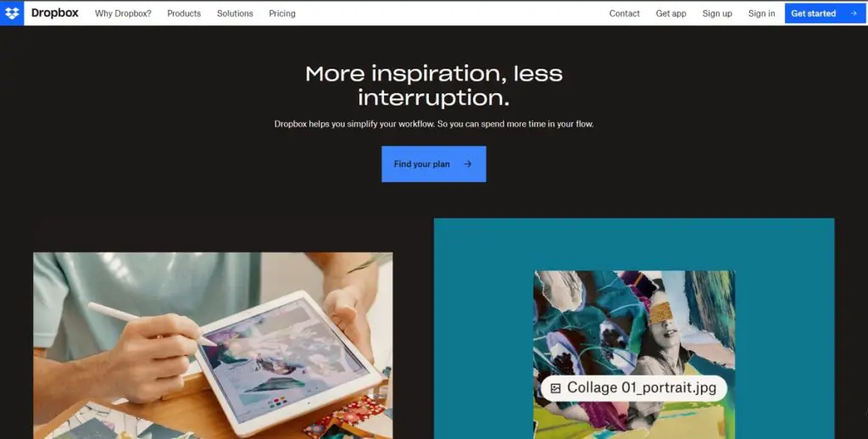Click the arrow icon in Get started button
The height and width of the screenshot is (439, 868).
click(x=854, y=14)
